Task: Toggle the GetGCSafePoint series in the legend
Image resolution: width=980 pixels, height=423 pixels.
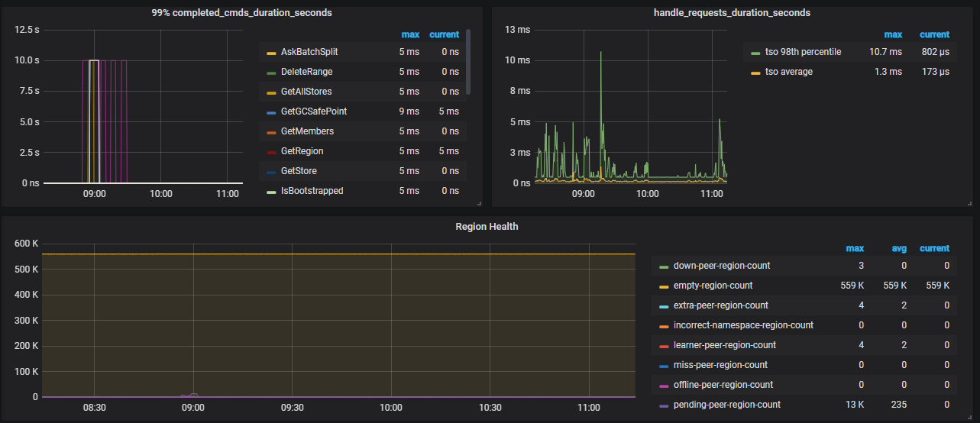Action: pyautogui.click(x=313, y=111)
